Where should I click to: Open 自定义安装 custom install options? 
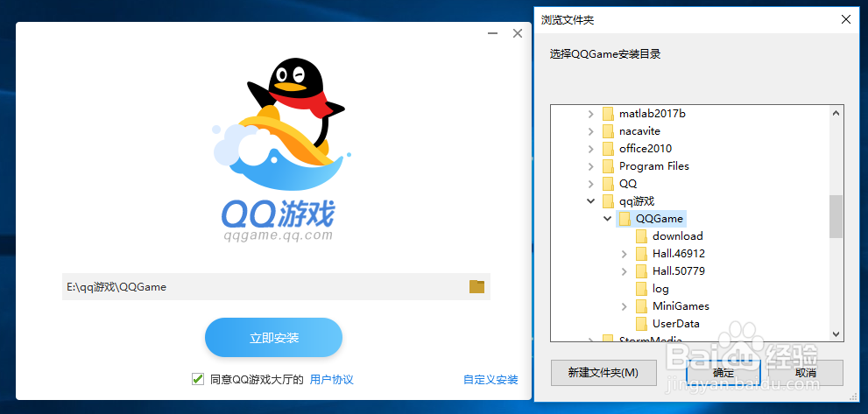[x=490, y=380]
